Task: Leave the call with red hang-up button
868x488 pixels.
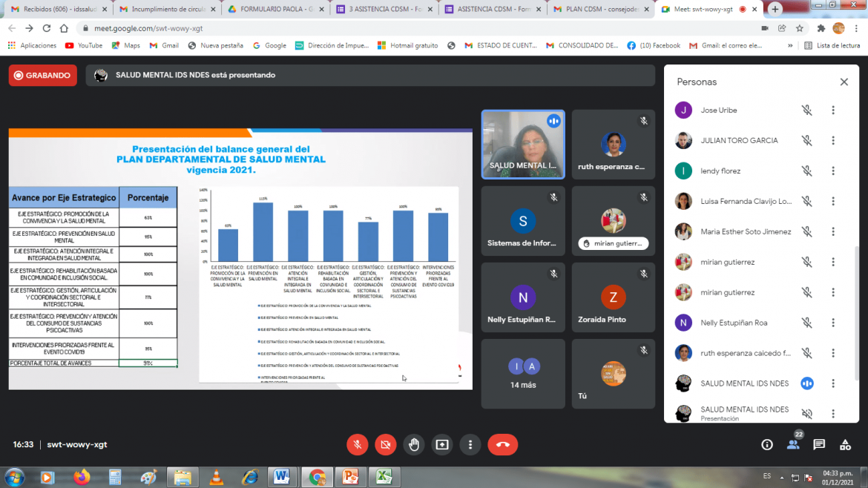Action: click(x=502, y=444)
